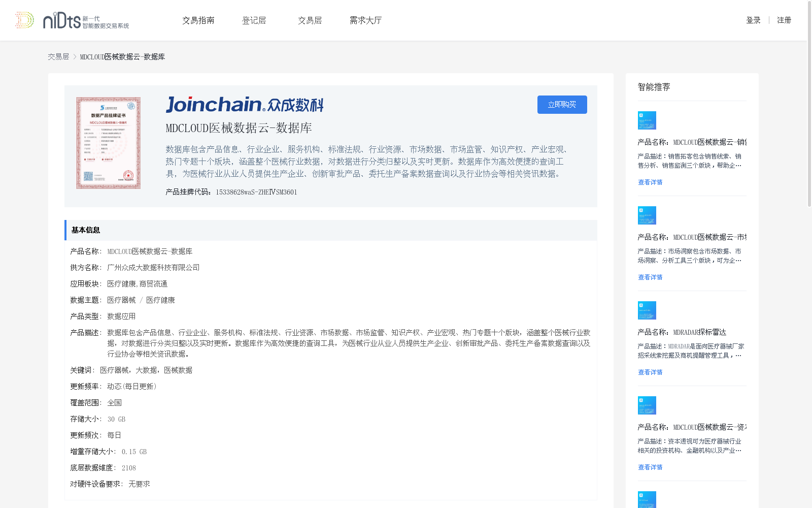This screenshot has height=508, width=812.
Task: Open the 交易指南 menu
Action: pyautogui.click(x=198, y=20)
